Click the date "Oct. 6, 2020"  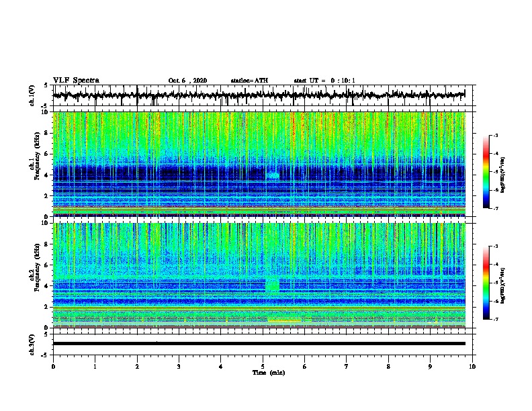187,81
